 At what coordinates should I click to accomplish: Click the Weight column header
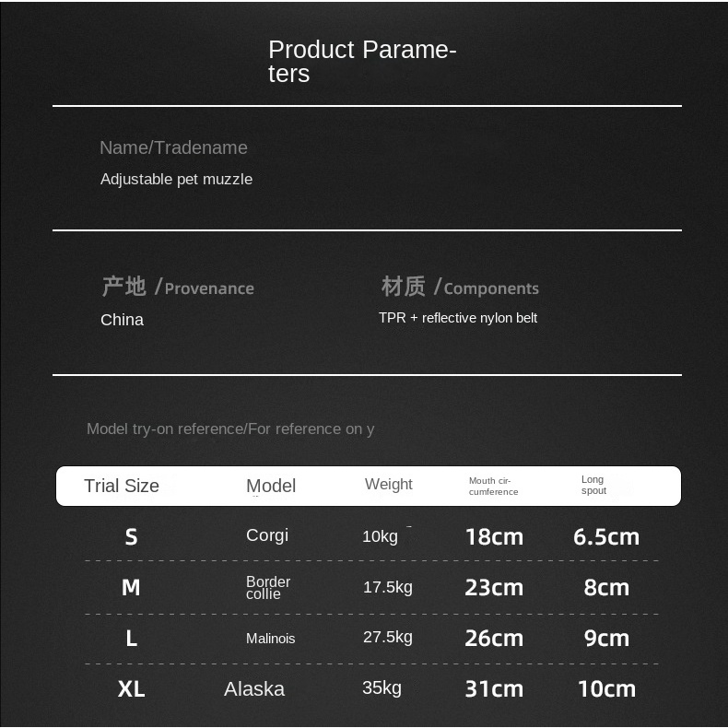point(389,484)
